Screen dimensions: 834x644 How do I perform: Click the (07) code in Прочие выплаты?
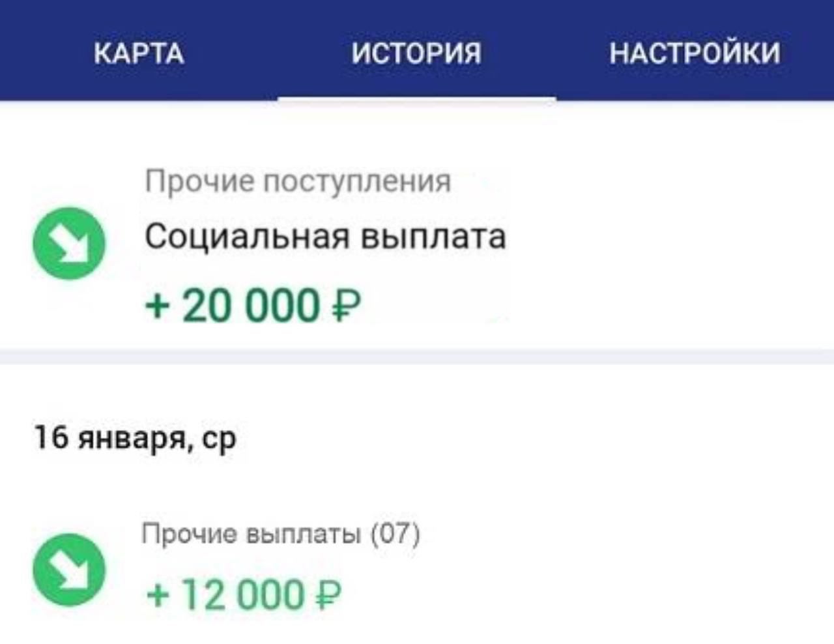395,534
